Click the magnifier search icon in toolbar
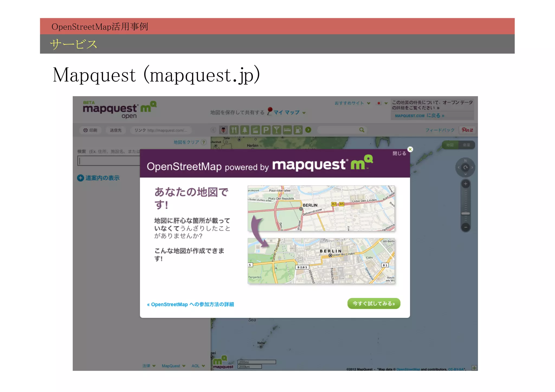The width and height of the screenshot is (555, 392). coord(362,130)
